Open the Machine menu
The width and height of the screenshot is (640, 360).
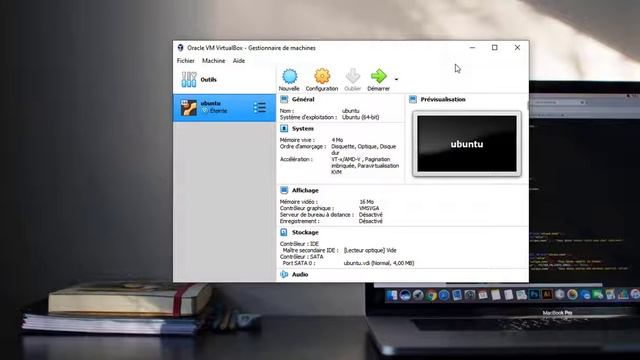coord(213,61)
